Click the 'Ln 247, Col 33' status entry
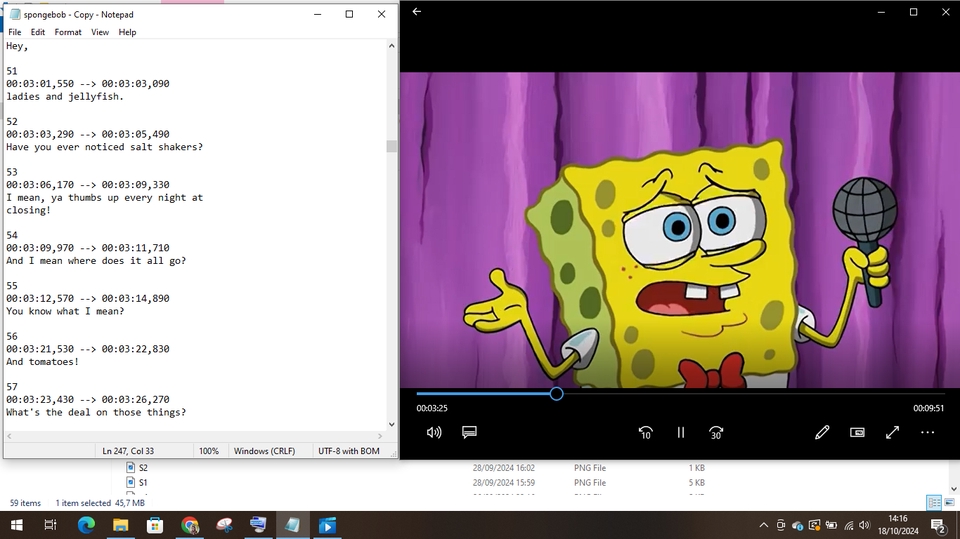This screenshot has width=960, height=539. tap(128, 451)
